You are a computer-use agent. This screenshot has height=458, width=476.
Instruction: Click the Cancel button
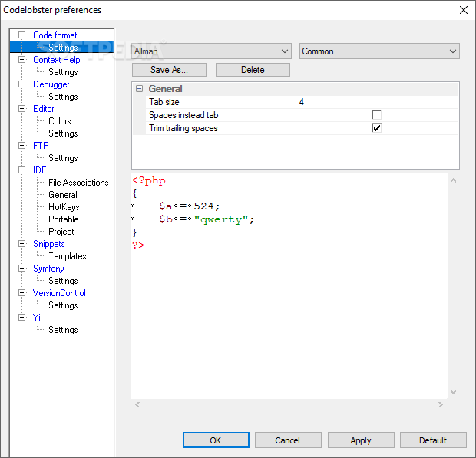(288, 440)
